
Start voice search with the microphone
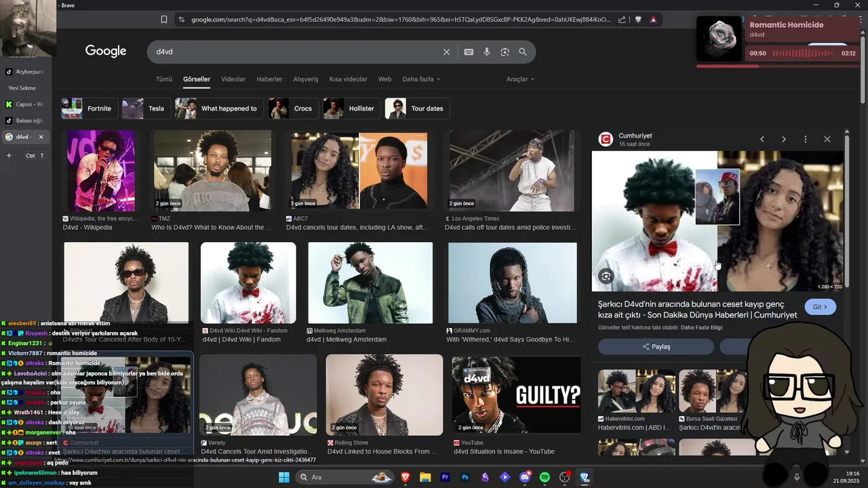click(x=487, y=52)
